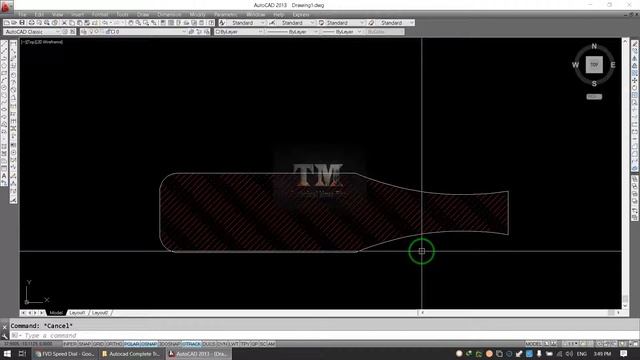Image resolution: width=640 pixels, height=360 pixels.
Task: Open the Multileader Style 'Standard' dropdown
Action: (411, 23)
